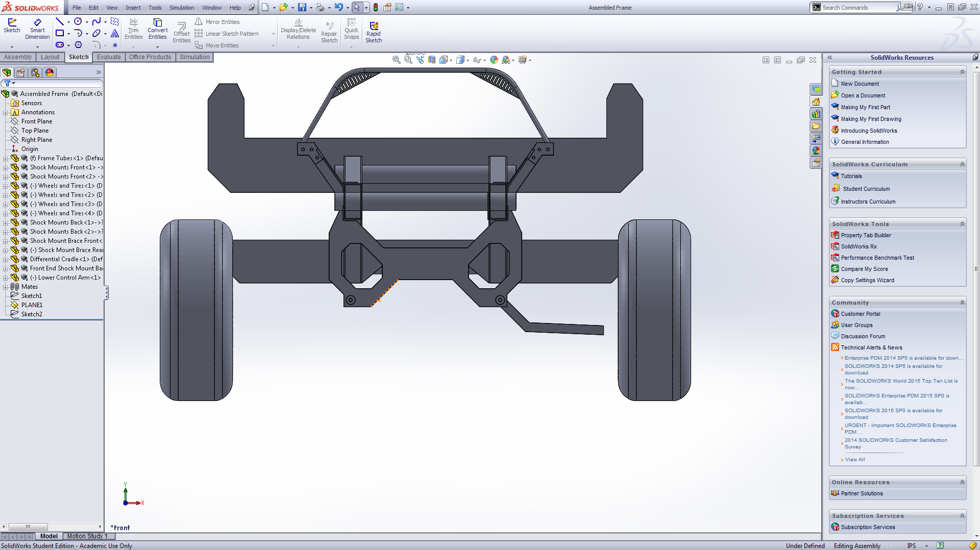
Task: Collapse the Getting Started section
Action: [962, 72]
